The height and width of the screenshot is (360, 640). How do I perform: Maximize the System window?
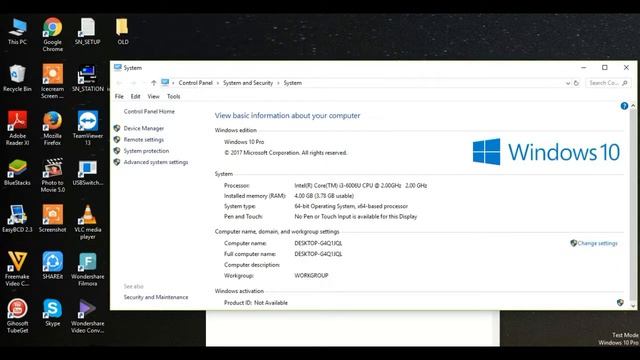click(604, 68)
